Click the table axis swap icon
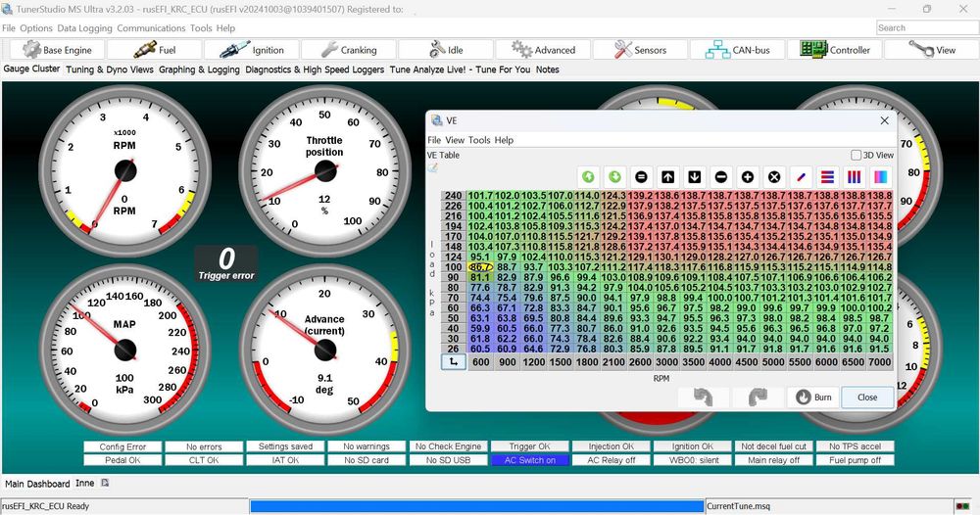Screen dimensions: 980x515 click(x=453, y=361)
